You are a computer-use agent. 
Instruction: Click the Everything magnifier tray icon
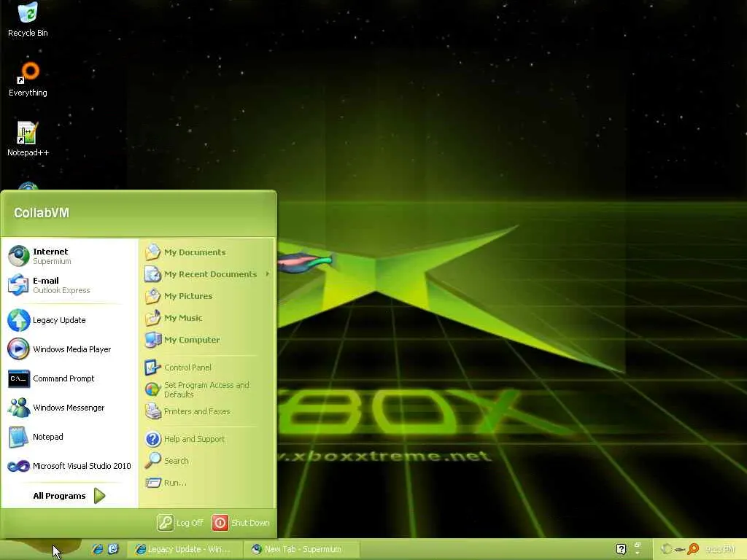tap(693, 549)
